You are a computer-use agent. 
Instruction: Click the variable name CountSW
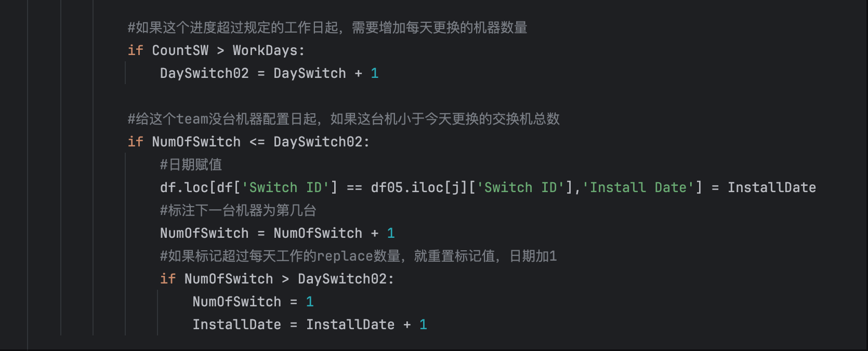tap(180, 50)
